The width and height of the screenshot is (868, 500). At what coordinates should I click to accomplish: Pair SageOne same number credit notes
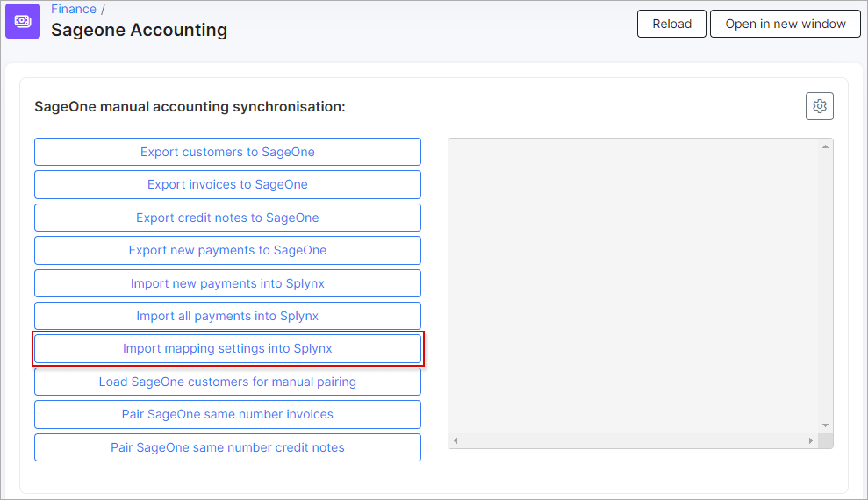[227, 447]
